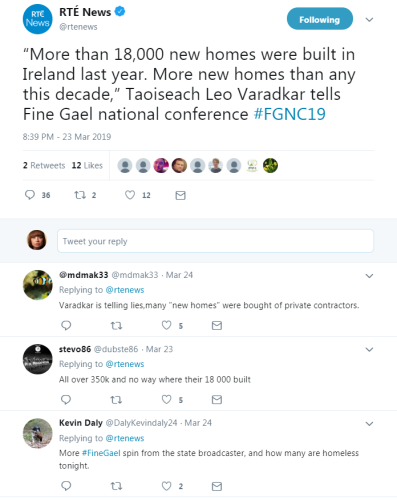Share stevo86's reply via message icon

tap(217, 399)
